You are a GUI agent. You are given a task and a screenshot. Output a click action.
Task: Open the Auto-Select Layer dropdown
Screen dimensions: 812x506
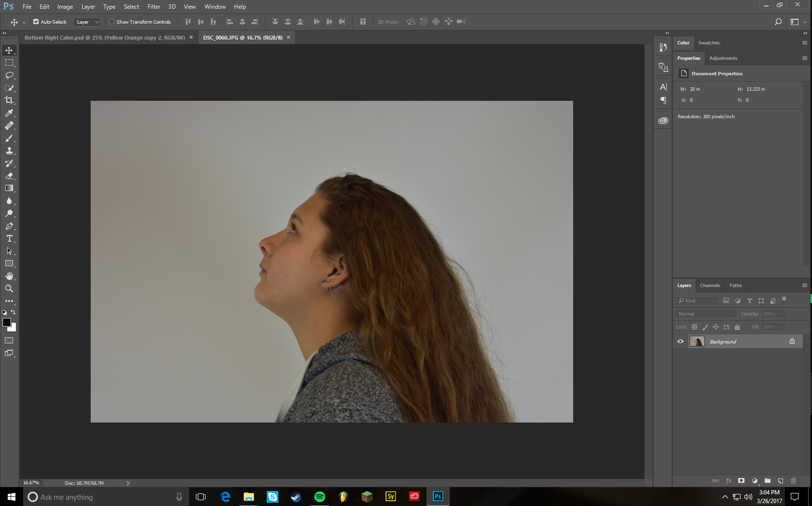click(x=87, y=22)
